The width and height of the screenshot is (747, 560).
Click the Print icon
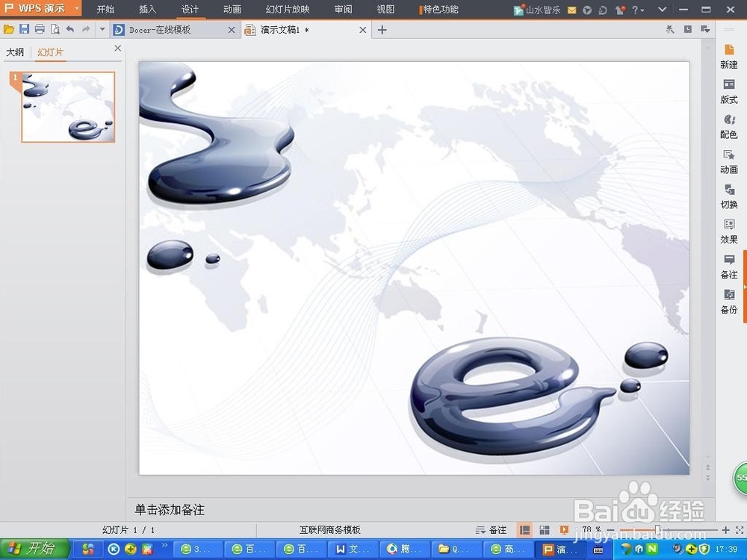click(x=40, y=30)
